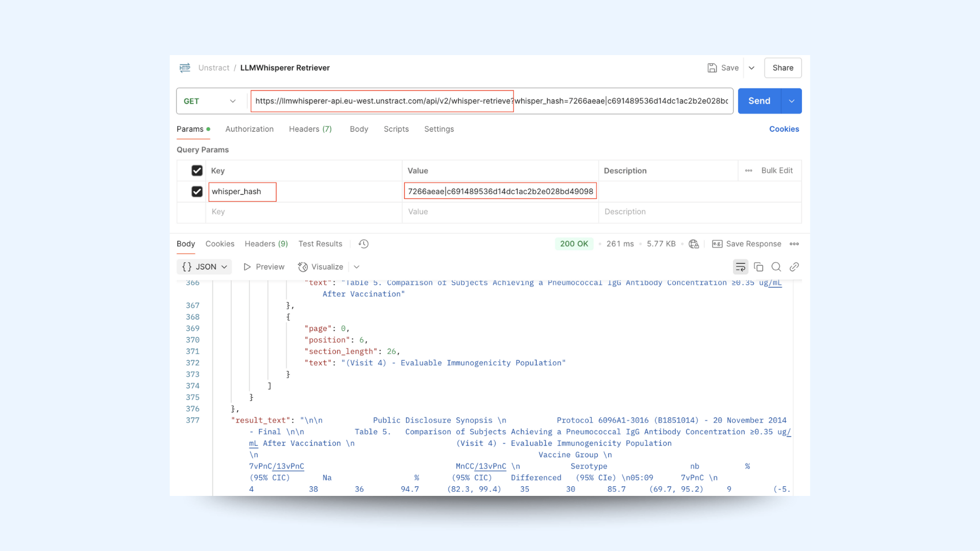The height and width of the screenshot is (551, 980).
Task: View network information via globe lock icon
Action: (693, 244)
